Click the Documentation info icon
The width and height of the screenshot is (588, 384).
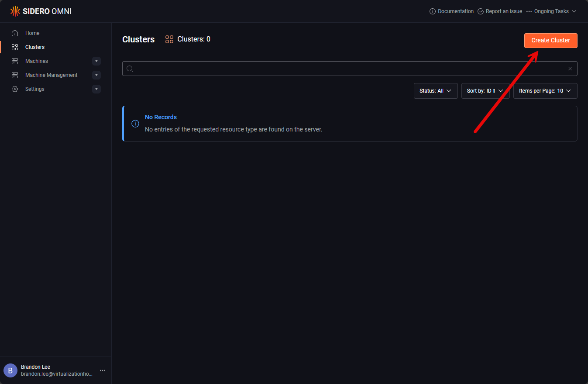(433, 11)
